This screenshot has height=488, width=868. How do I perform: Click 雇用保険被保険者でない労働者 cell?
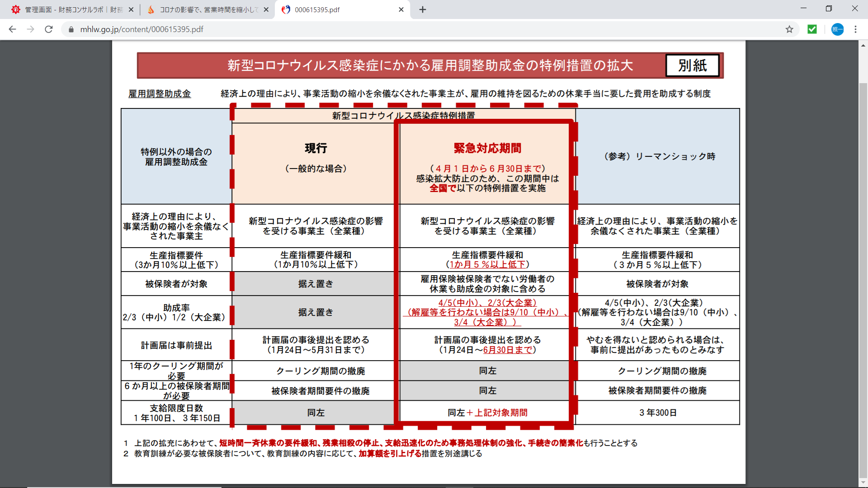point(487,284)
